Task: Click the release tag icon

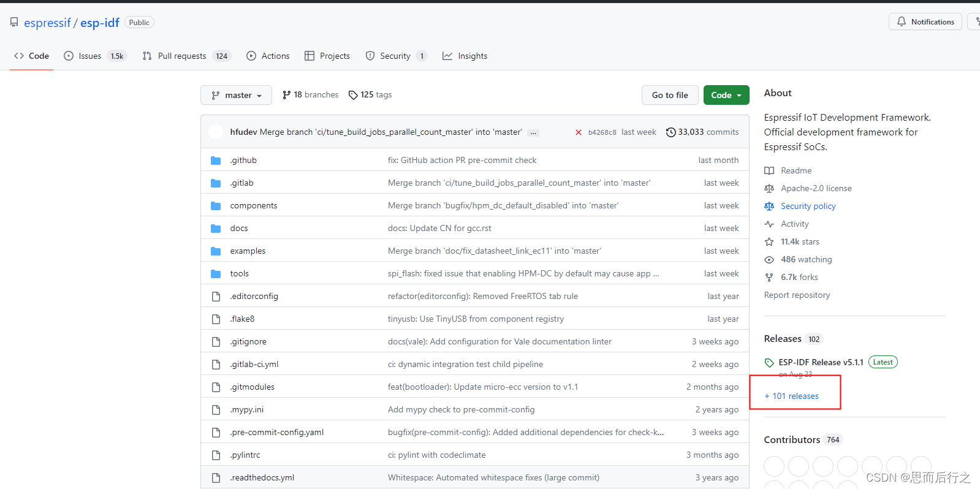Action: (769, 363)
